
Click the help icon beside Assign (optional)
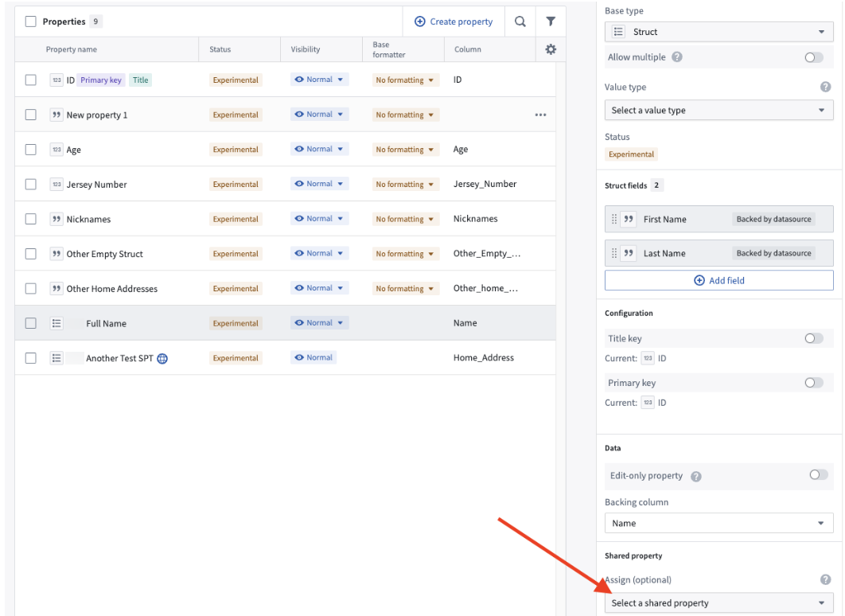tap(826, 579)
